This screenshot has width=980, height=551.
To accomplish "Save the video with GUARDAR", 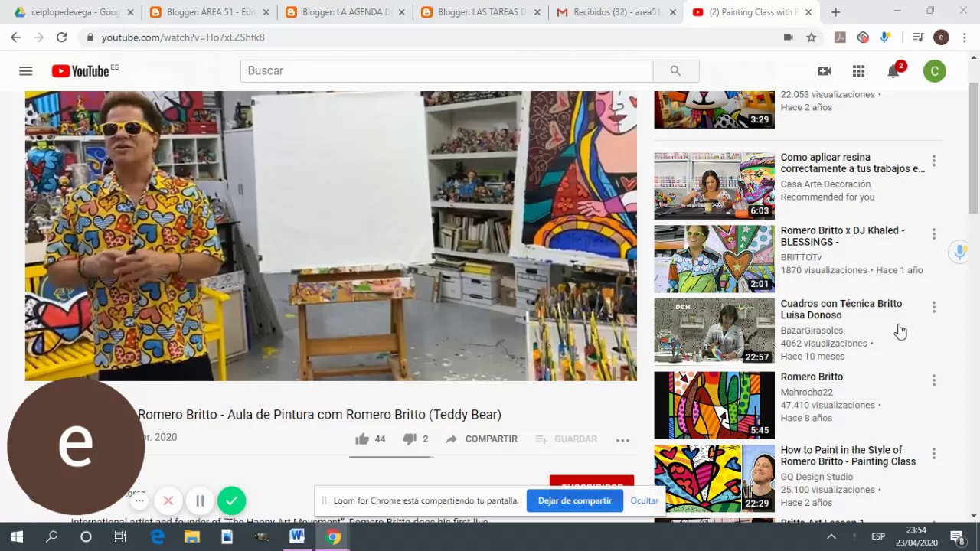I will coord(566,439).
